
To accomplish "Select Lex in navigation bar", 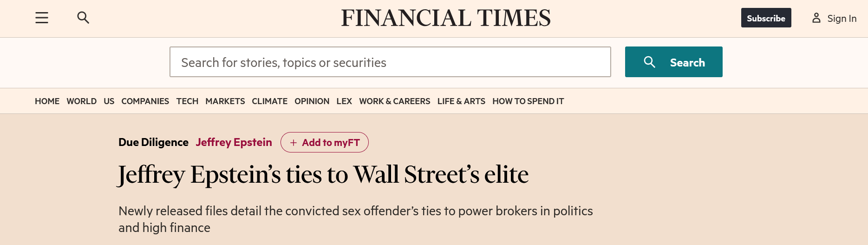I will tap(344, 101).
